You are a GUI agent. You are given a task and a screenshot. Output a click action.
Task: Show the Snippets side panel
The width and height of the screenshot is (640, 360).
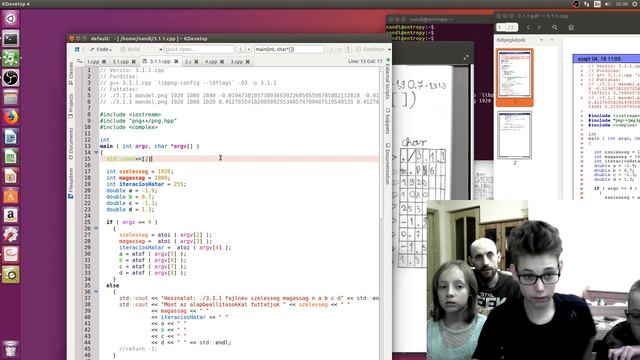click(387, 121)
